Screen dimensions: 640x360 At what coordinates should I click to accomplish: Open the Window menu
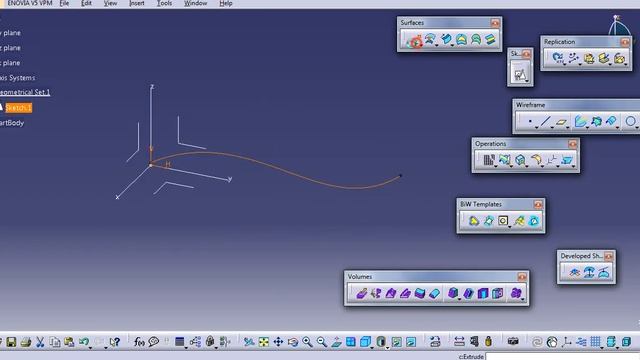(196, 3)
